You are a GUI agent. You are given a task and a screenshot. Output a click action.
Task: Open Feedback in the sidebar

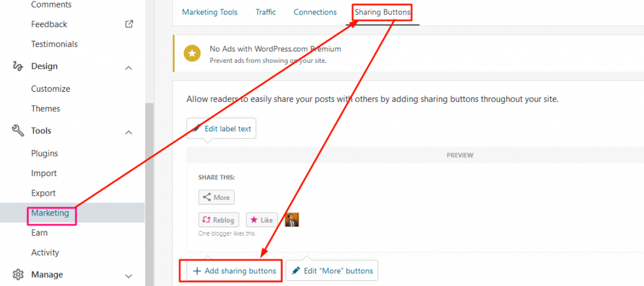click(49, 25)
